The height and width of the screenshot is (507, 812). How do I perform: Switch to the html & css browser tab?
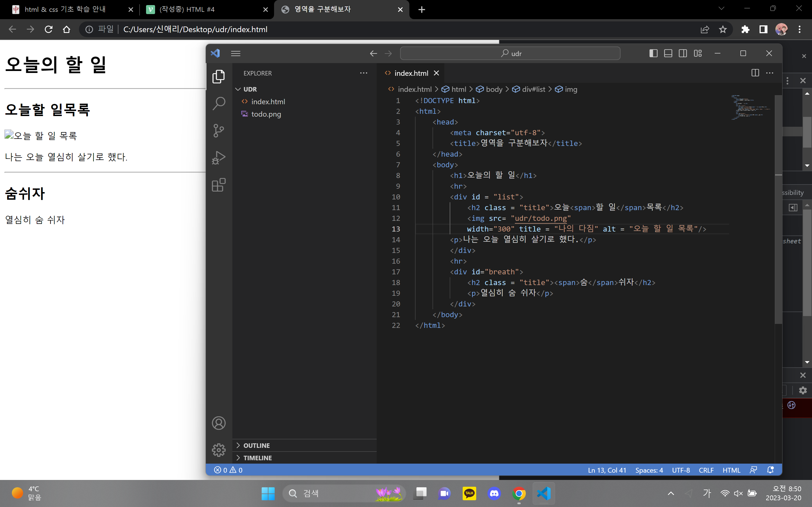65,9
